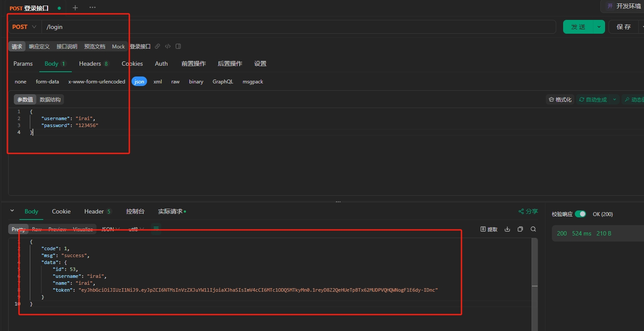Image resolution: width=644 pixels, height=331 pixels.
Task: Click the generate code icon
Action: 168,46
